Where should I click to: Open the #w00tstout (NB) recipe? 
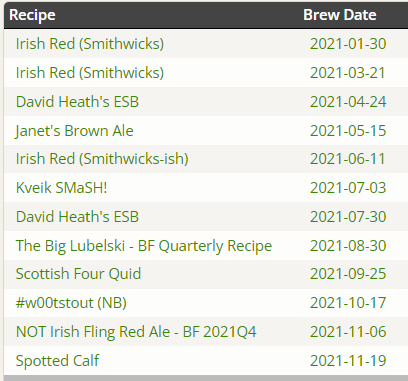pyautogui.click(x=71, y=303)
